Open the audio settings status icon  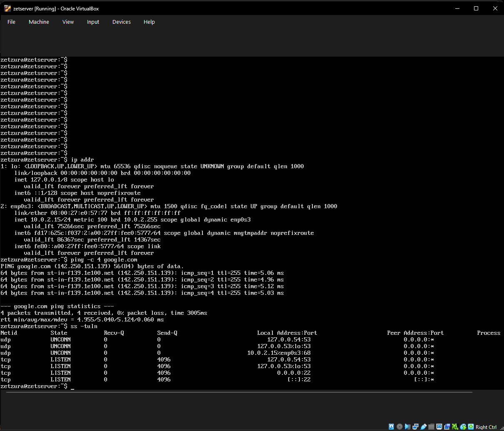408,427
